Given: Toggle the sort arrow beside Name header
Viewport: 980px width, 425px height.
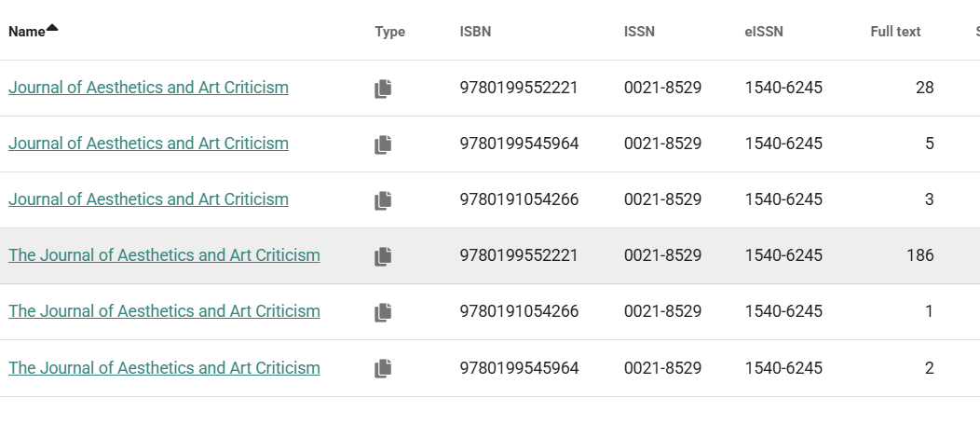Looking at the screenshot, I should pos(52,28).
